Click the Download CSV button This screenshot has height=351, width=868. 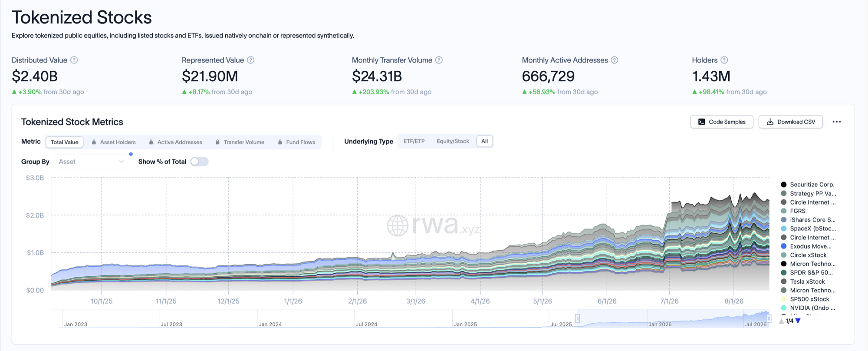tap(790, 122)
